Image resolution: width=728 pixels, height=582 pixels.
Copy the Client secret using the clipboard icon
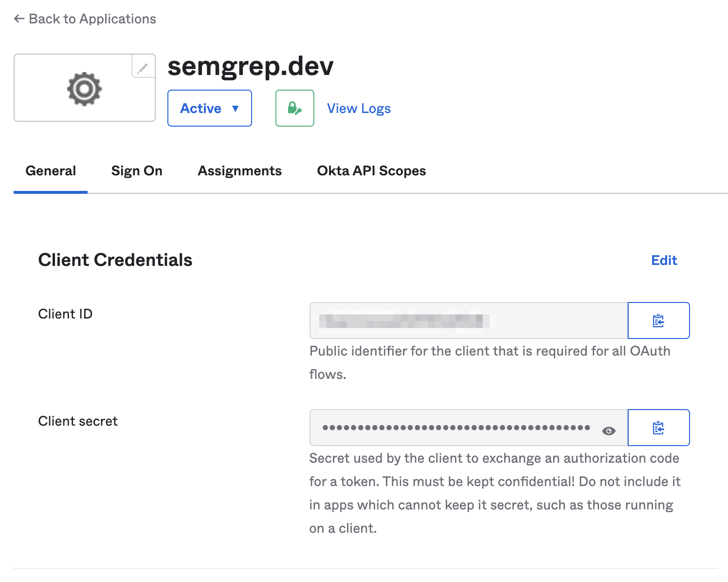659,428
